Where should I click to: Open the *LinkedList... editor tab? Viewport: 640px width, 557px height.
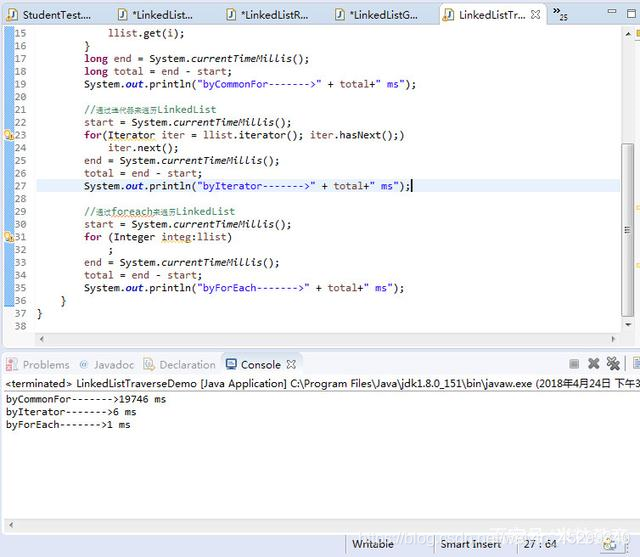(155, 15)
